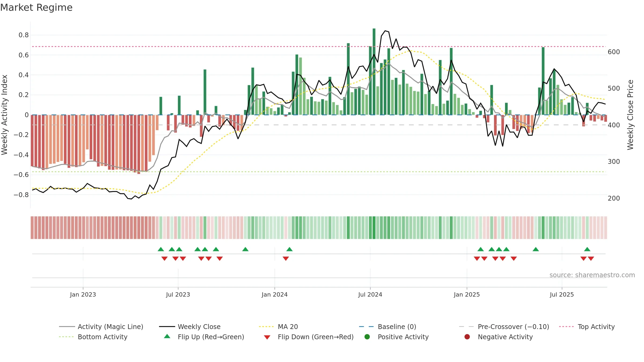Click the Jul 2023 x-axis label
Viewport: 644px width, 362px height.
point(178,294)
